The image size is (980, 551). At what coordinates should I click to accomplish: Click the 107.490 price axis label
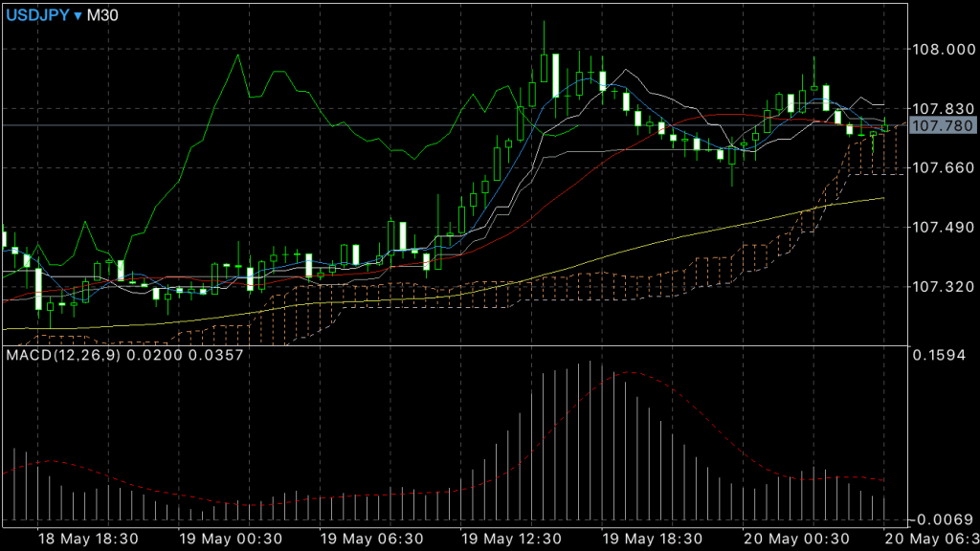click(944, 228)
